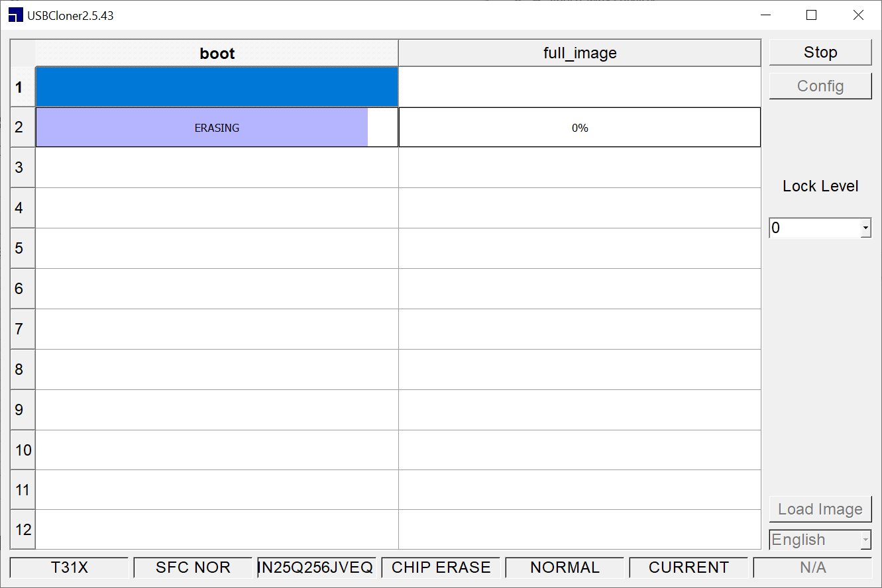The height and width of the screenshot is (588, 882).
Task: Click the full_image column header
Action: [580, 53]
